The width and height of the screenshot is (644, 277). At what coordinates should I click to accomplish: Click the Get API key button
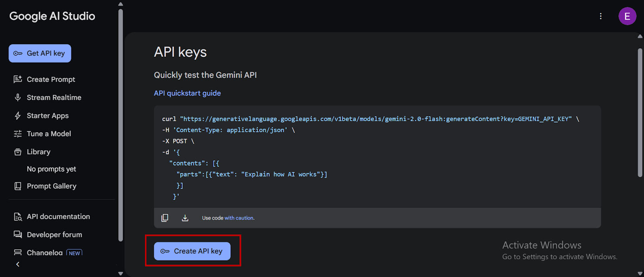40,53
